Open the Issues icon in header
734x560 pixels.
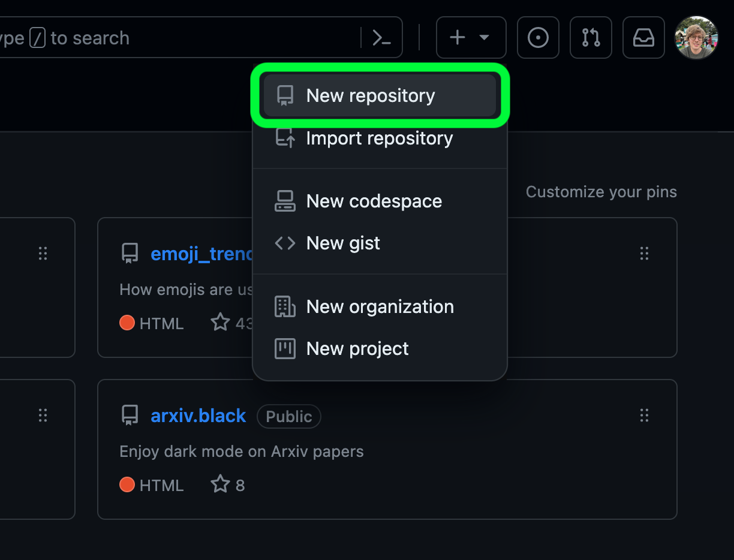(x=538, y=38)
